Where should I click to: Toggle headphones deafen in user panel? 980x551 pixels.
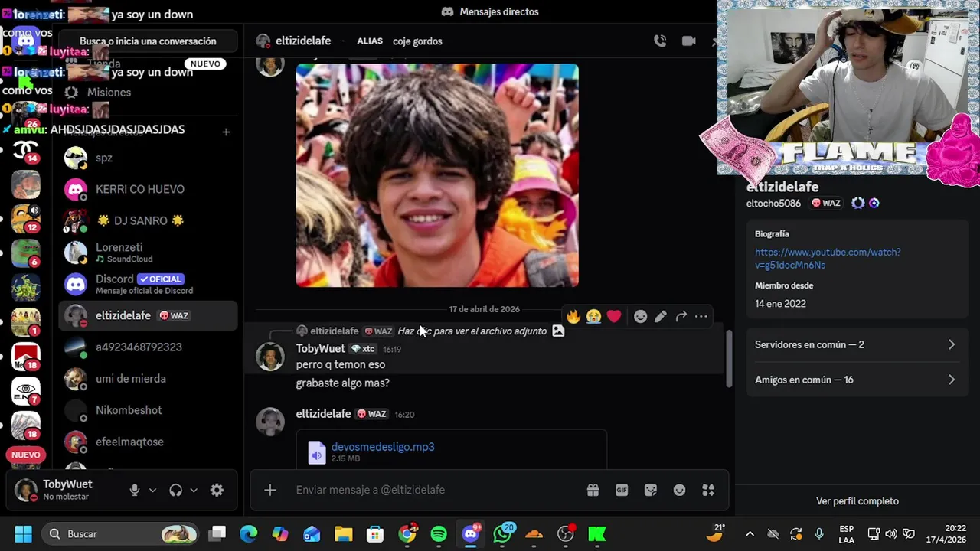[175, 491]
